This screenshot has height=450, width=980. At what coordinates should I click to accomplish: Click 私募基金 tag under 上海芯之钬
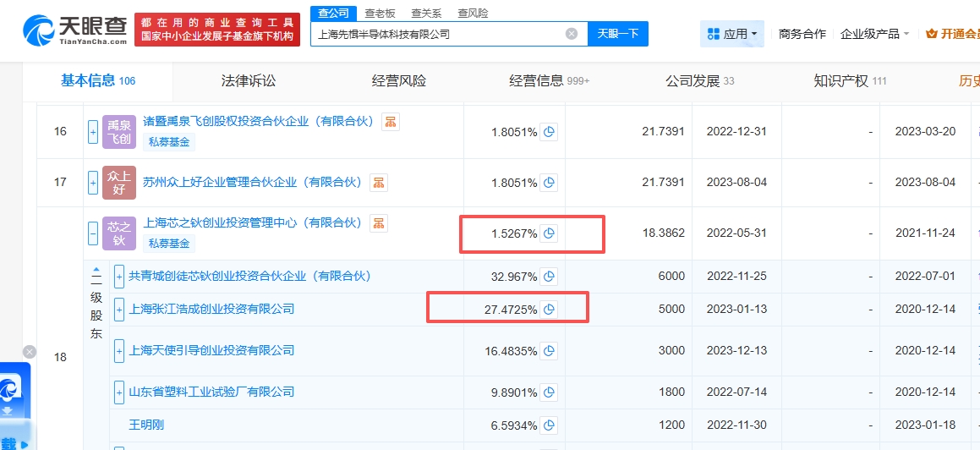tap(169, 243)
